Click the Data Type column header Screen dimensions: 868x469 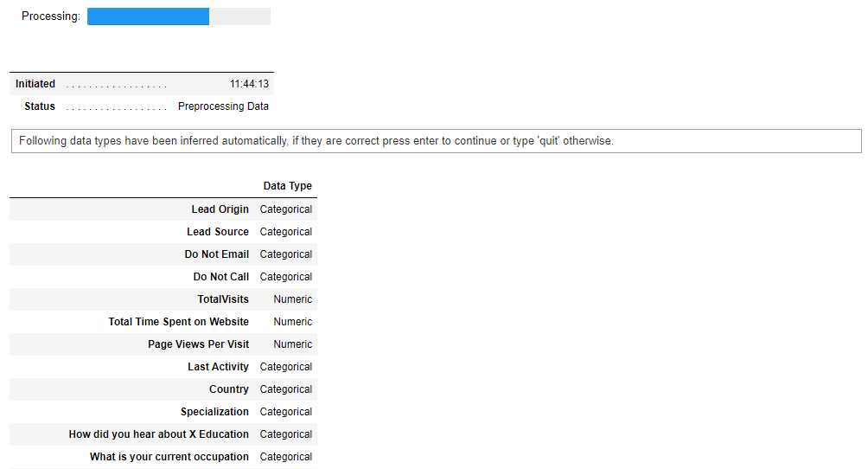[x=287, y=186]
